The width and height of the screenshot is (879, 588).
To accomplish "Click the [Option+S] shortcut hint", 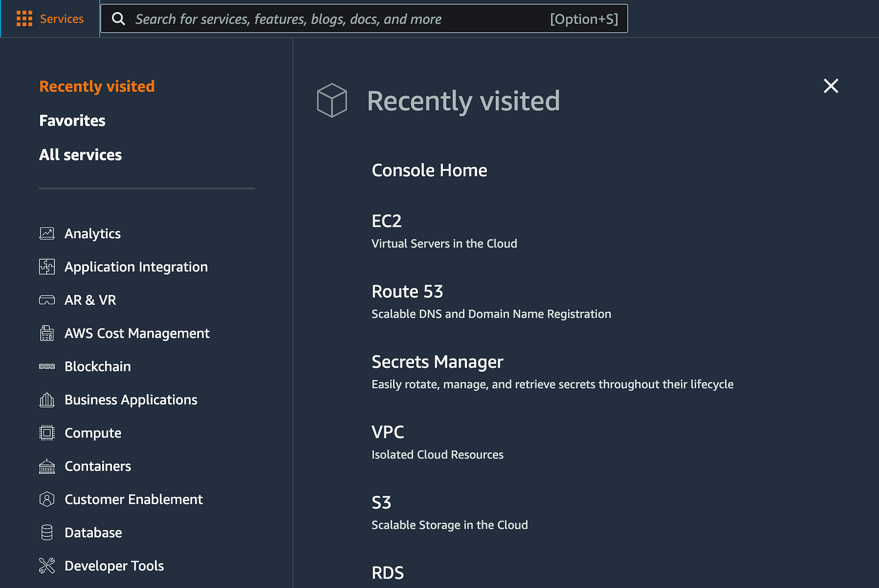I will coord(584,19).
